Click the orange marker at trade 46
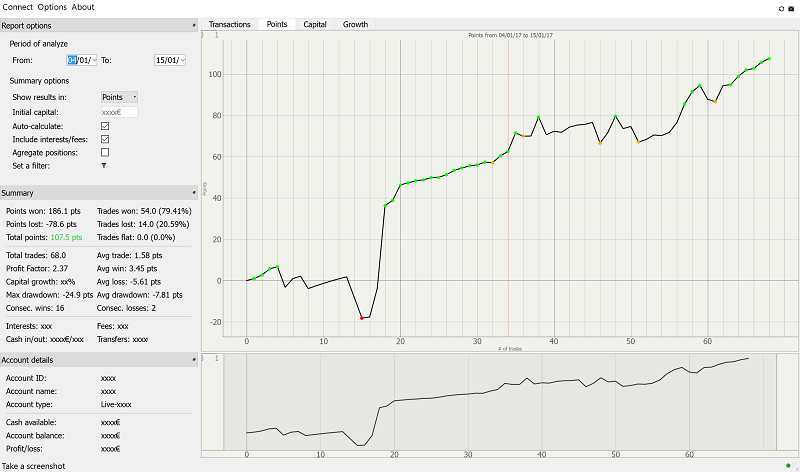This screenshot has width=800, height=472. point(600,143)
